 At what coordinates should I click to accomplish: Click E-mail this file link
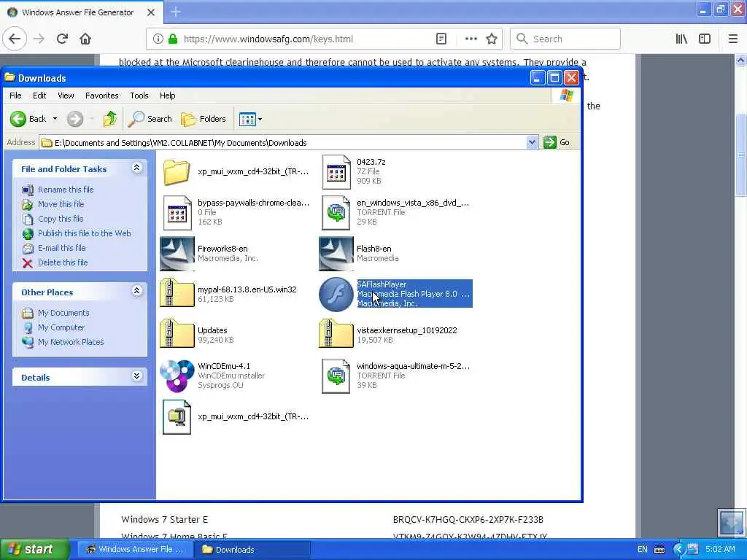click(x=62, y=248)
